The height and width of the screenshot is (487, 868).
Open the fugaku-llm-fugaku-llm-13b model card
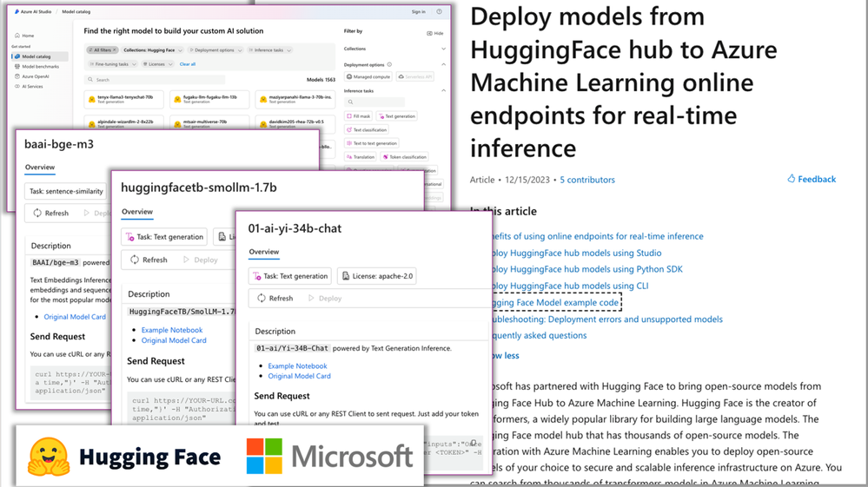[209, 99]
